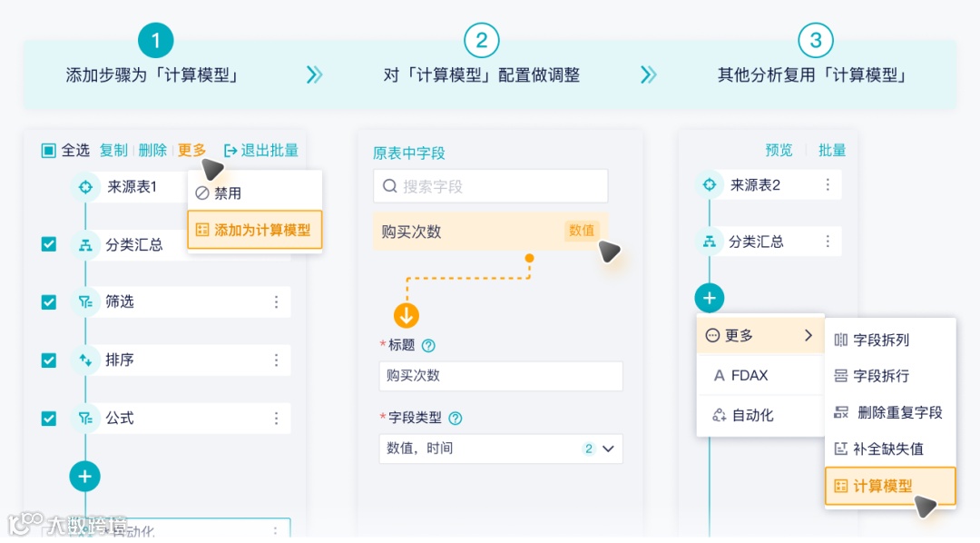Click the 删除 delete link
This screenshot has height=543, width=980.
tap(152, 150)
